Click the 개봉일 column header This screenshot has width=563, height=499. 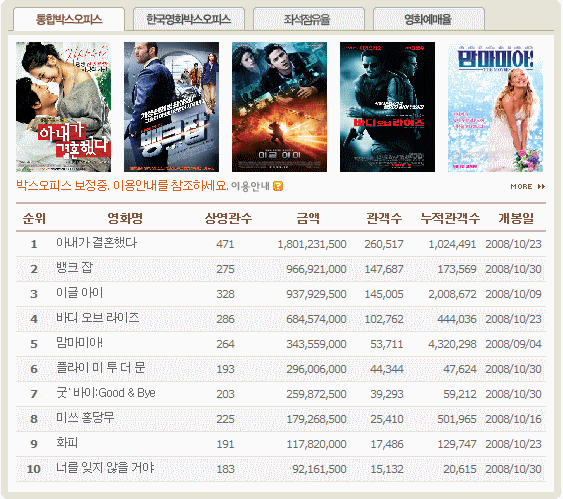click(x=516, y=218)
